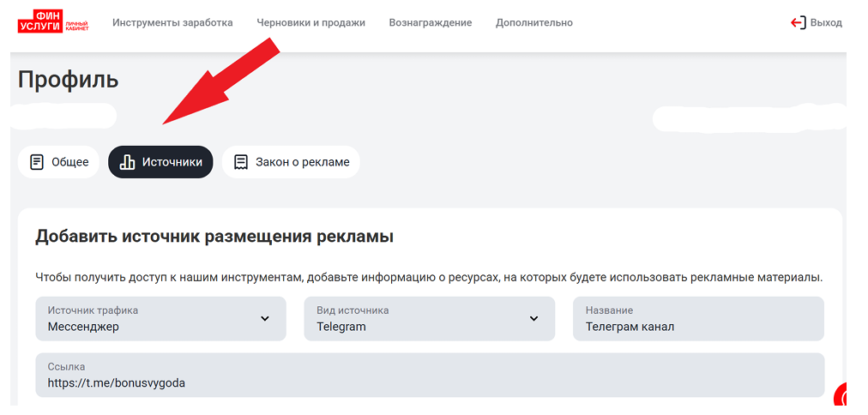Click chevron arrow in Источник трафика field
868x415 pixels.
point(265,319)
